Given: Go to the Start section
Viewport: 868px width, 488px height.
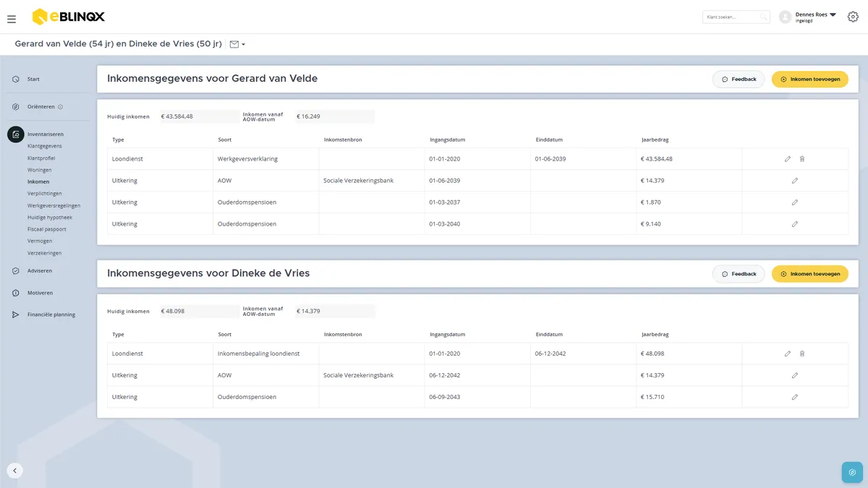Looking at the screenshot, I should [33, 80].
